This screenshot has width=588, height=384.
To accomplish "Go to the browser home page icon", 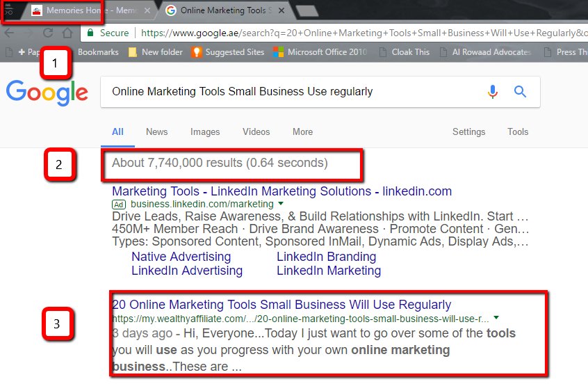I will pos(67,33).
